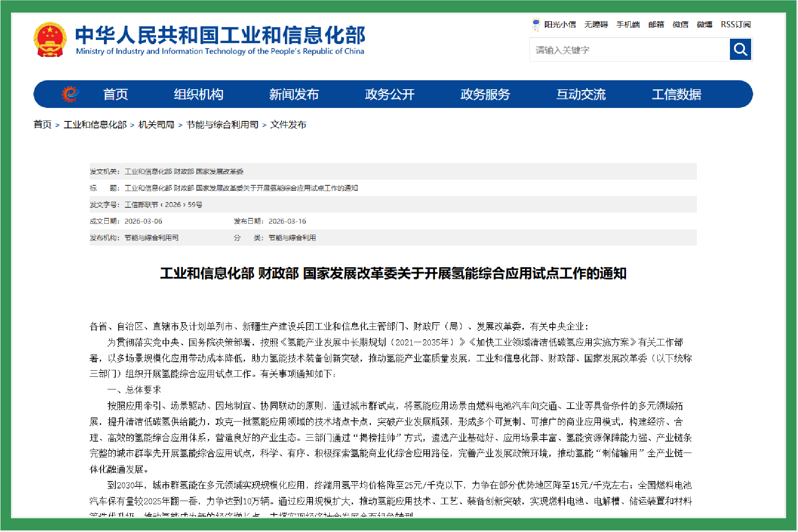
Task: Click the 邮箱 link in the header
Action: pos(656,24)
